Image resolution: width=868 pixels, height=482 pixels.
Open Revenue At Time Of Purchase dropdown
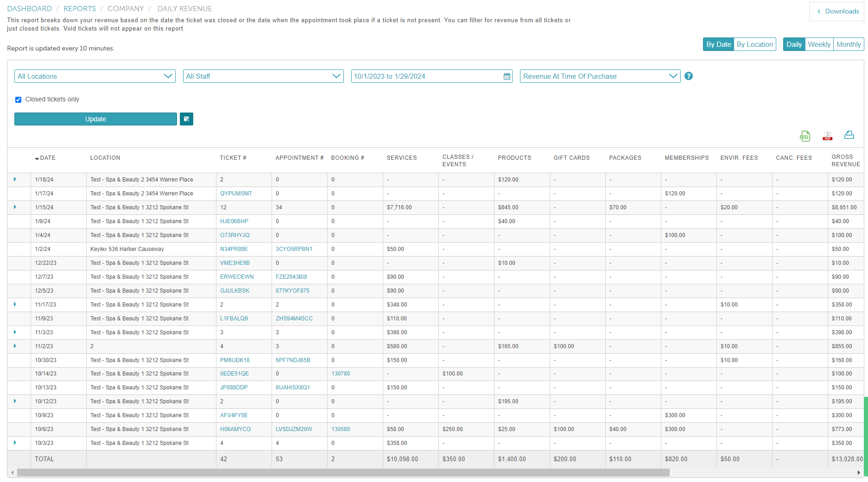[600, 76]
